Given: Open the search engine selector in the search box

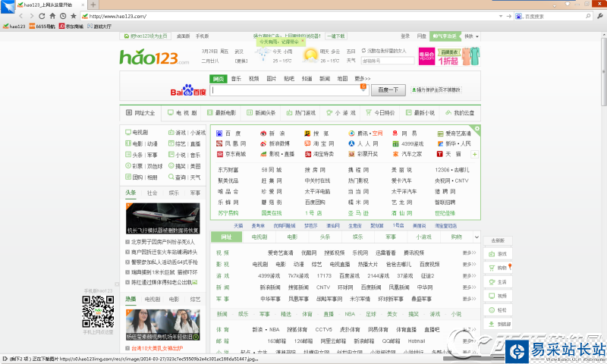Looking at the screenshot, I should pos(519,16).
